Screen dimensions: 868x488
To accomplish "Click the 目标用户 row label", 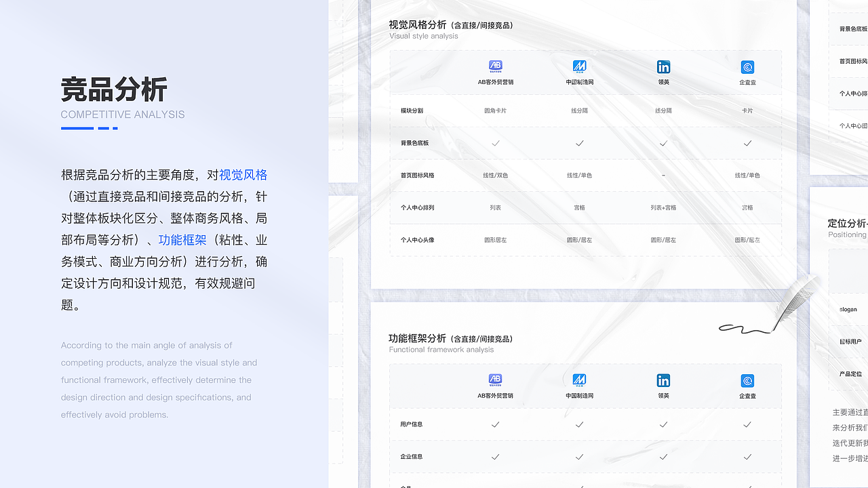I will point(850,342).
